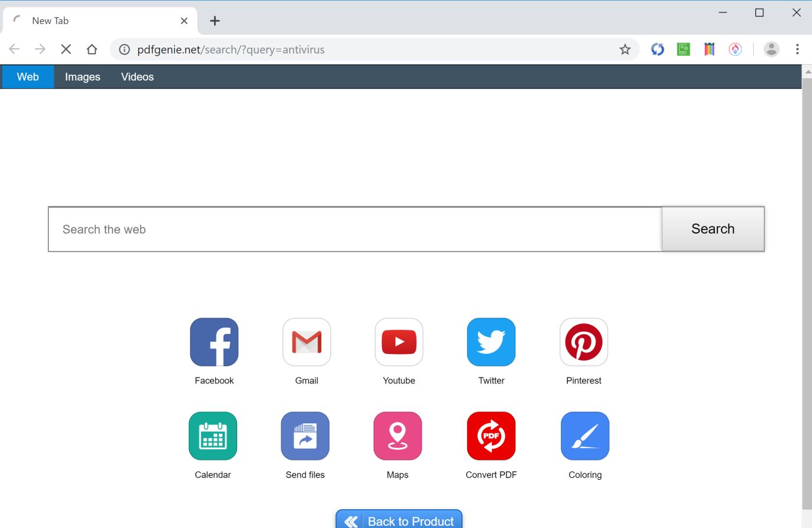Image resolution: width=812 pixels, height=528 pixels.
Task: Click the colorful pencils extension icon
Action: (x=709, y=49)
